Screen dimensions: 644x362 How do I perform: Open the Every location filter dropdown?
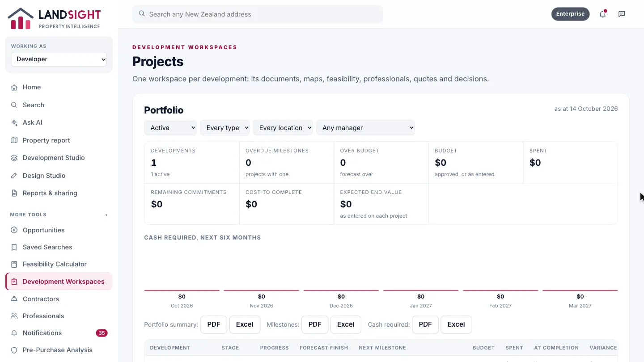283,128
